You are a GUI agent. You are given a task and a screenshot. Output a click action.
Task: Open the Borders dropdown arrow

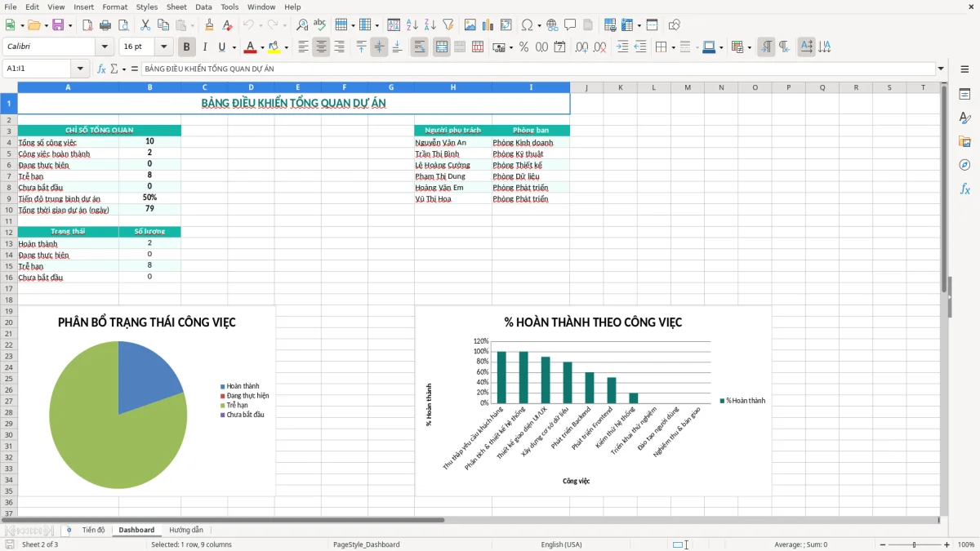click(673, 47)
